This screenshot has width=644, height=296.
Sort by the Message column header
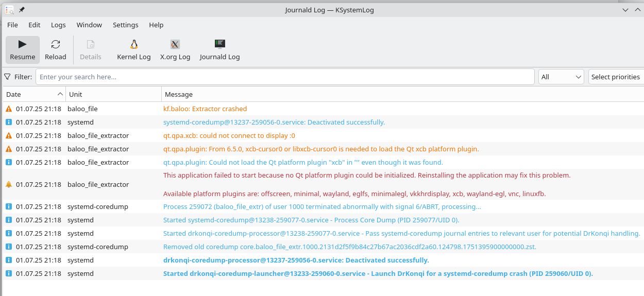pos(403,94)
